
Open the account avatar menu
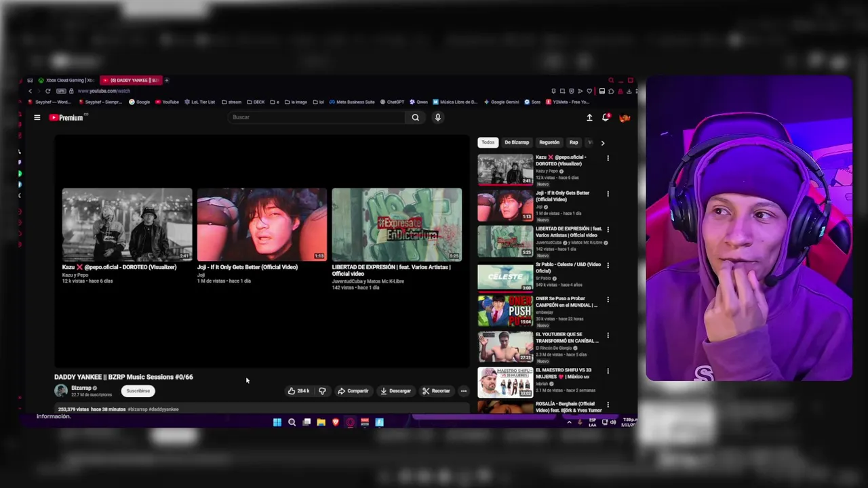[x=625, y=117]
